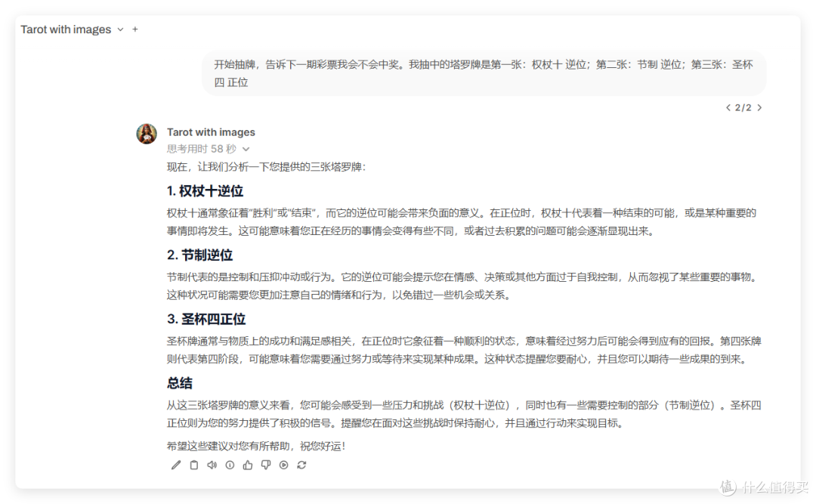Click the 总结 heading

[180, 383]
